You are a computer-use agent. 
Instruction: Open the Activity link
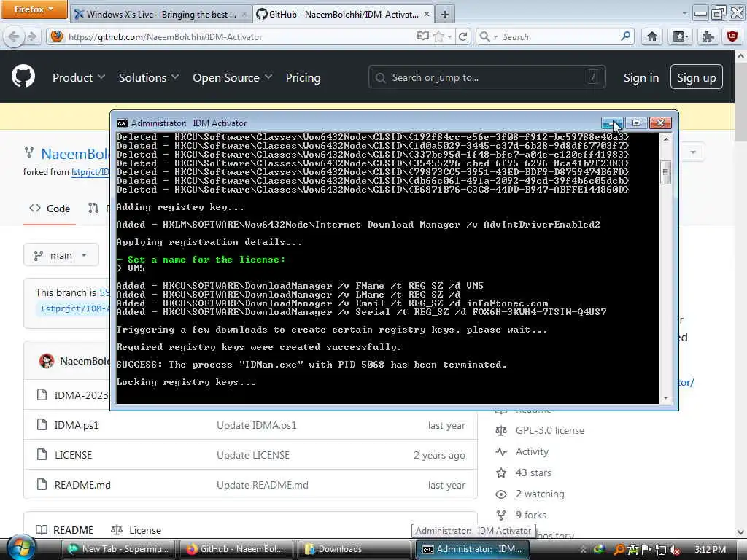pos(532,451)
